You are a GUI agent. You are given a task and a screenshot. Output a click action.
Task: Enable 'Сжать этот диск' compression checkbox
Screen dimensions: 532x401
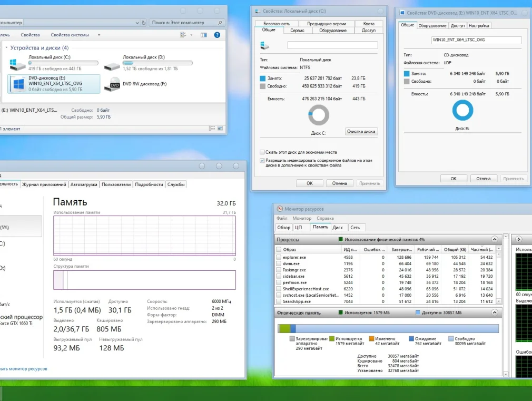coord(262,152)
